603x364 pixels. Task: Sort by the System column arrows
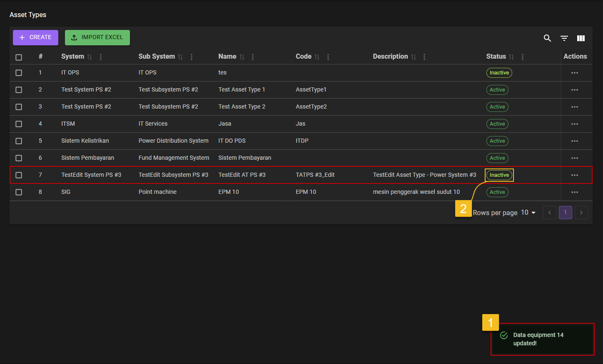pos(90,57)
